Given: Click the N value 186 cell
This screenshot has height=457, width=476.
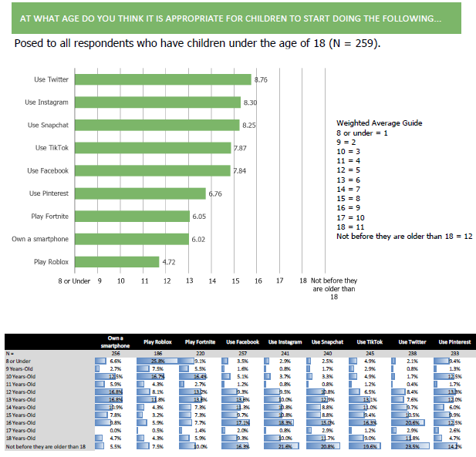Looking at the screenshot, I should pyautogui.click(x=157, y=354).
